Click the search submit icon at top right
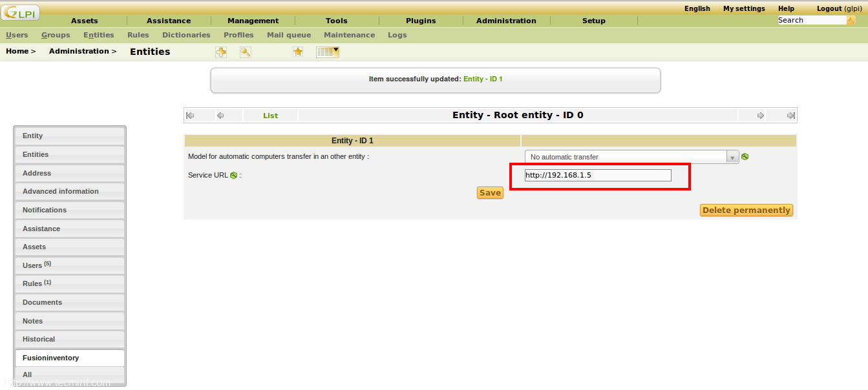Viewport: 868px width, 390px height. tap(851, 20)
